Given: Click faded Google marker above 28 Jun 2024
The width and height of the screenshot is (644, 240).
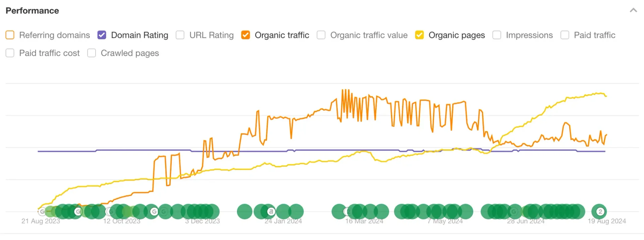Looking at the screenshot, I should [513, 211].
